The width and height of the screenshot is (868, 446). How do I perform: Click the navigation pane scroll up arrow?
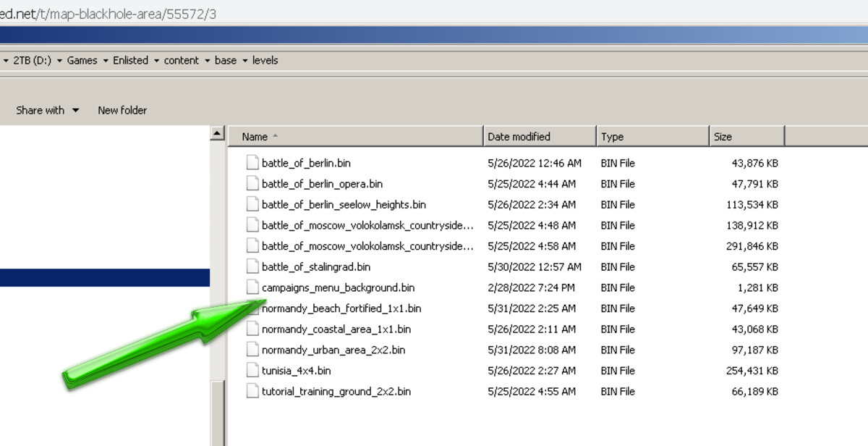[x=217, y=134]
